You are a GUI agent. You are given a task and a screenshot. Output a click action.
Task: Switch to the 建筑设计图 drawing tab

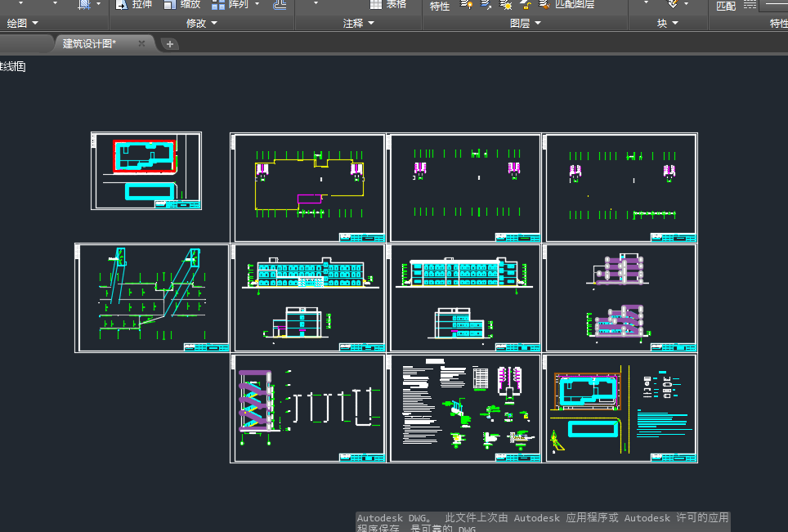tap(90, 43)
